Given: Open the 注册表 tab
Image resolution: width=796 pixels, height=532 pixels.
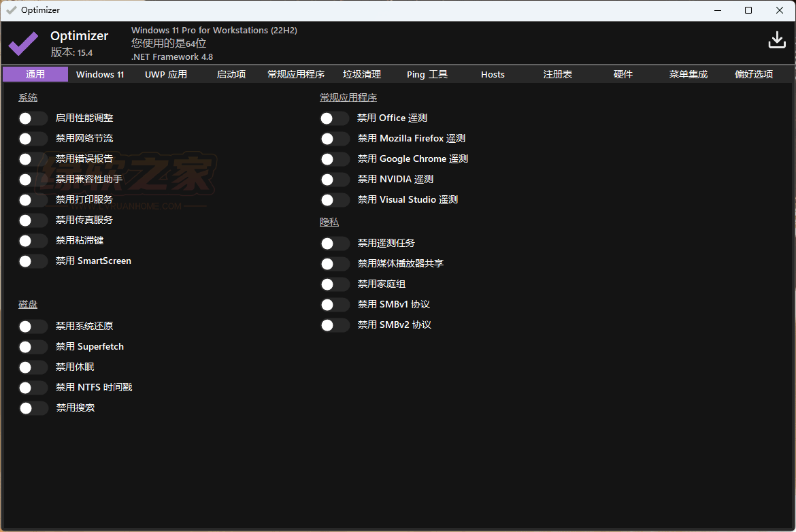Looking at the screenshot, I should coord(557,74).
